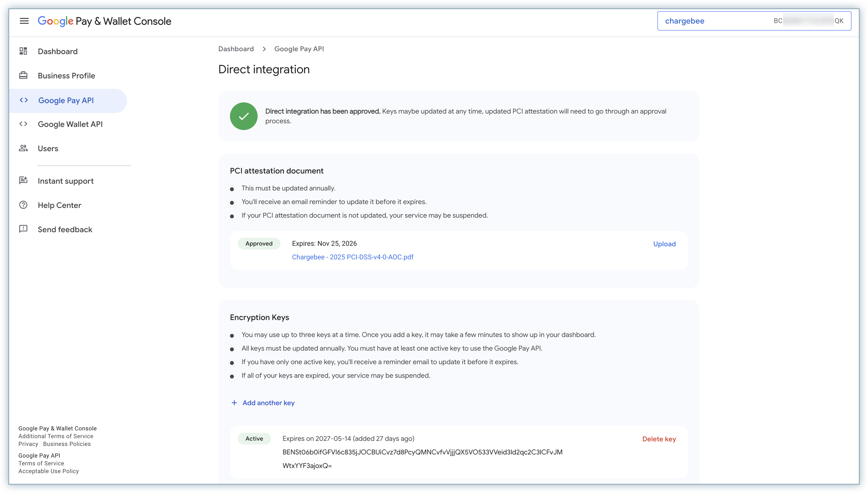
Task: Click key continuation text WtxYYF3ajoxQ=
Action: [307, 466]
